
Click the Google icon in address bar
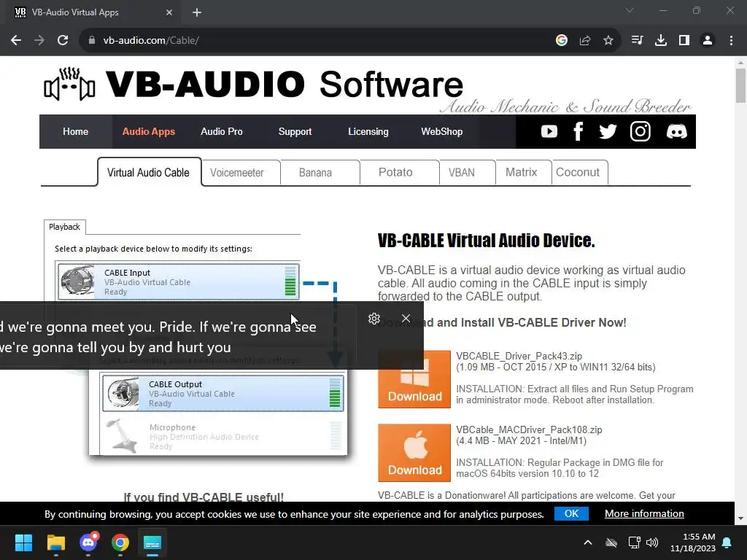coord(561,41)
